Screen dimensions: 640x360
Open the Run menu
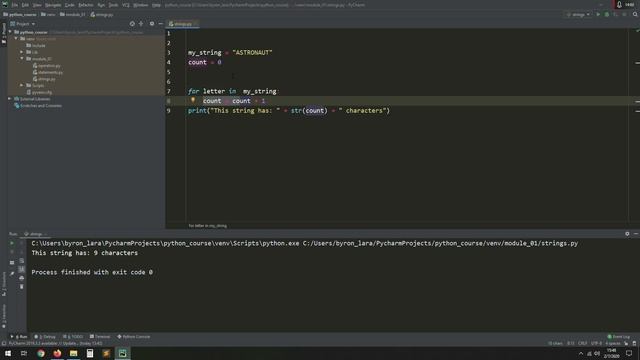(101, 5)
